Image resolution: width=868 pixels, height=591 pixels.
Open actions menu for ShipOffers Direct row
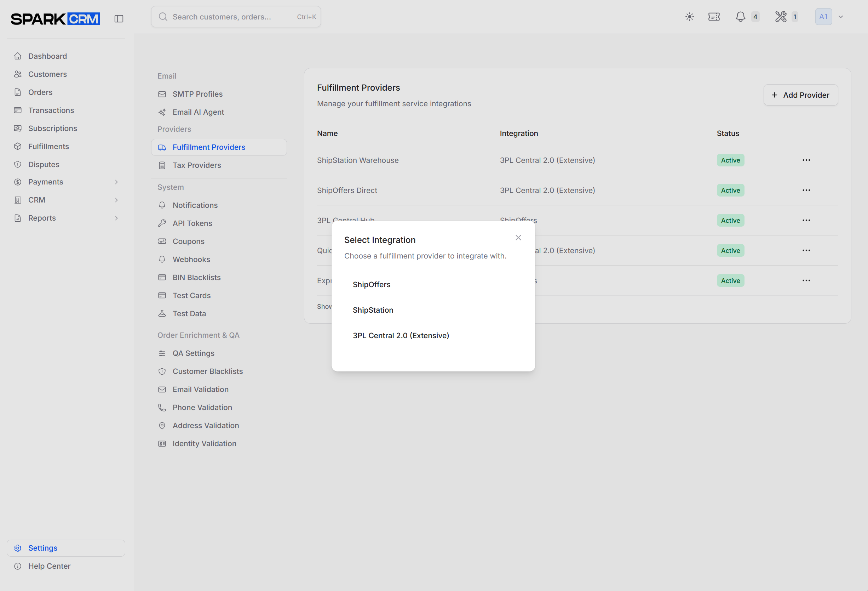tap(806, 190)
